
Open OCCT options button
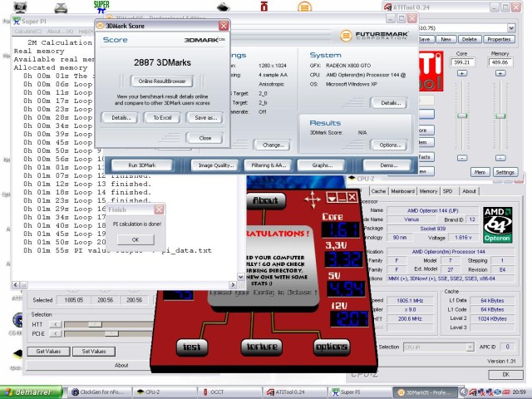coord(331,347)
